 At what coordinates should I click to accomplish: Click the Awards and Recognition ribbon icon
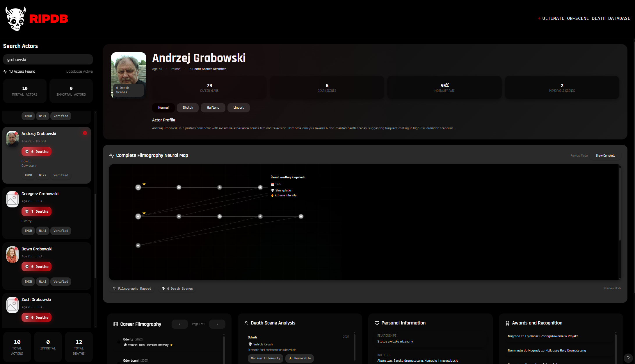point(507,323)
